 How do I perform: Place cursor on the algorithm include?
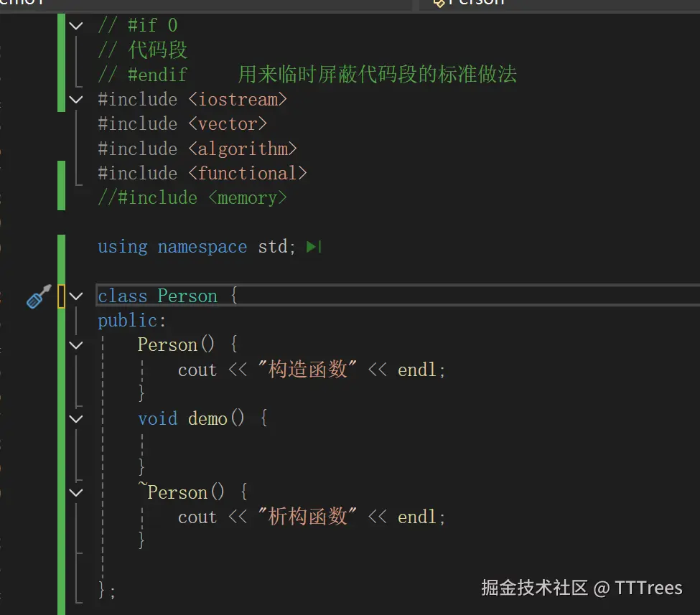(243, 149)
